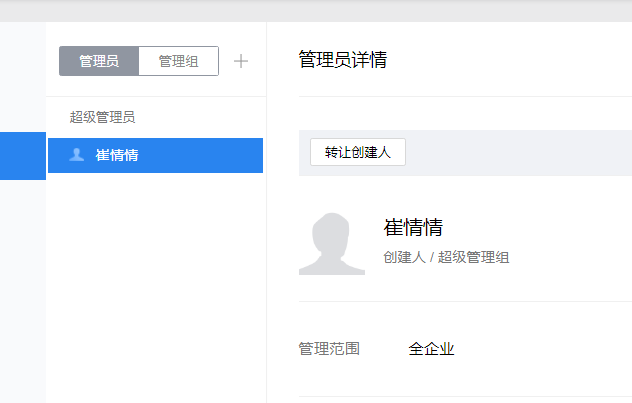The width and height of the screenshot is (632, 403).
Task: Select the 超级管理员 group header
Action: click(x=102, y=117)
